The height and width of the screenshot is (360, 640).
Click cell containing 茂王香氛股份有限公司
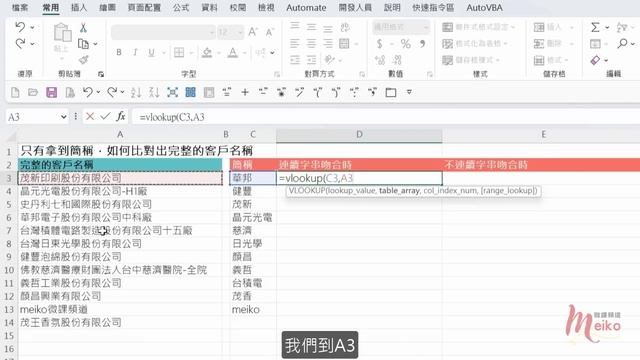point(120,322)
